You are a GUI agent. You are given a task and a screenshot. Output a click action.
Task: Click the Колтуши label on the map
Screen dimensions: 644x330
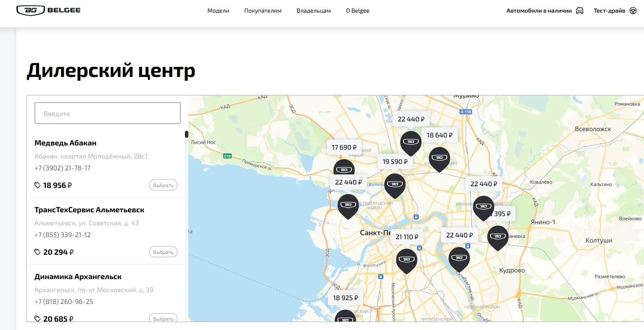click(x=599, y=240)
